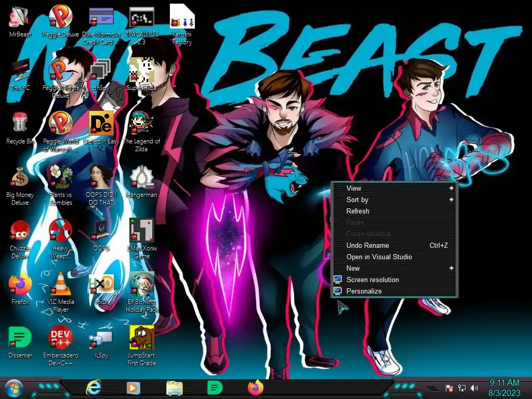Choose Refresh in context menu
This screenshot has height=399, width=532.
click(394, 211)
